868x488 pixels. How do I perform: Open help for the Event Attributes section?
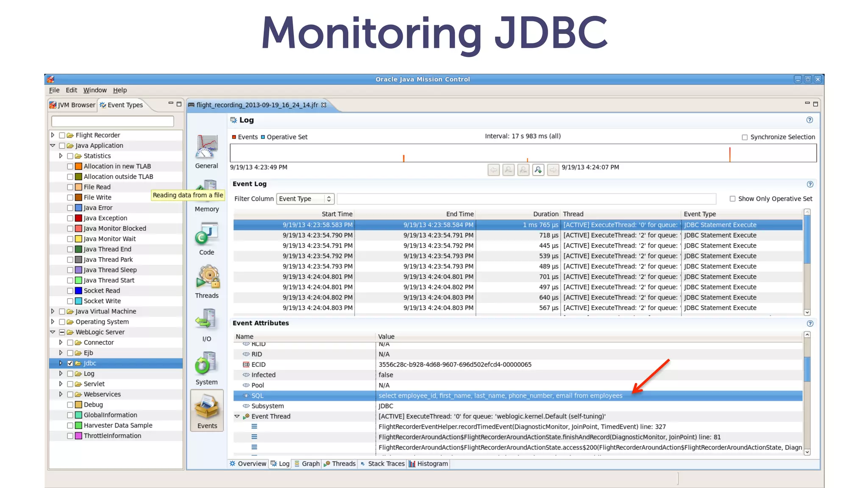810,324
